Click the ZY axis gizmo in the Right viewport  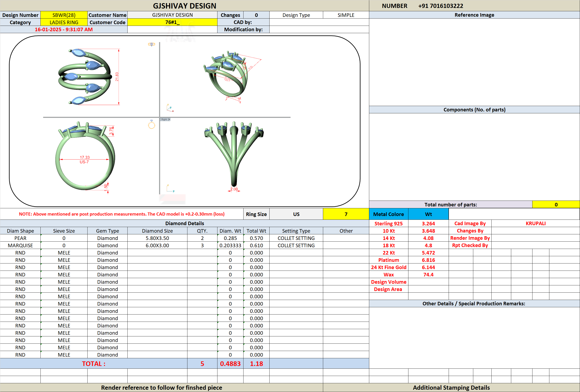(x=170, y=188)
